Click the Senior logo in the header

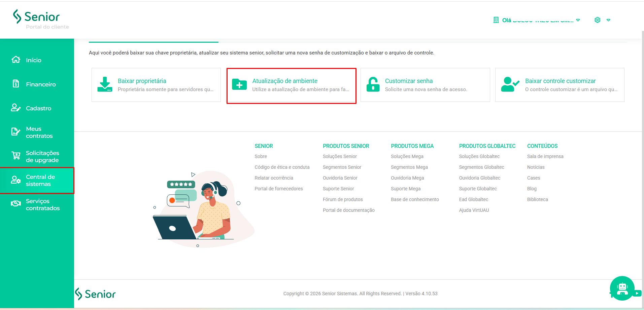click(x=36, y=17)
